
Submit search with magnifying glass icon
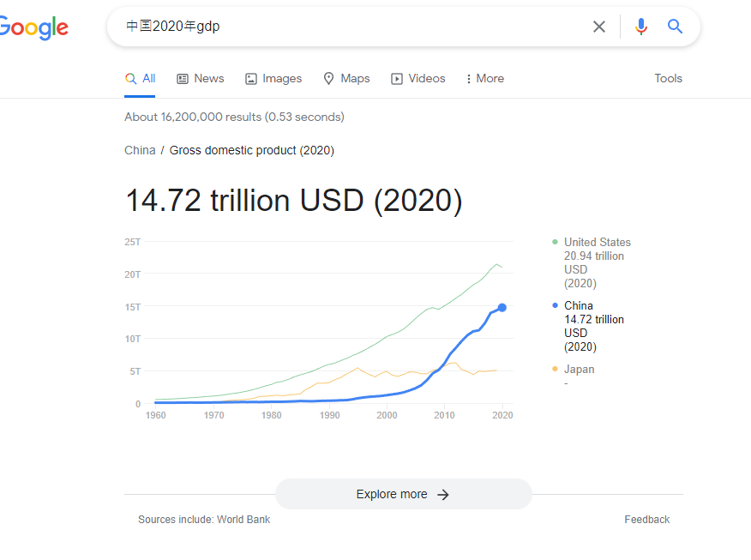676,27
